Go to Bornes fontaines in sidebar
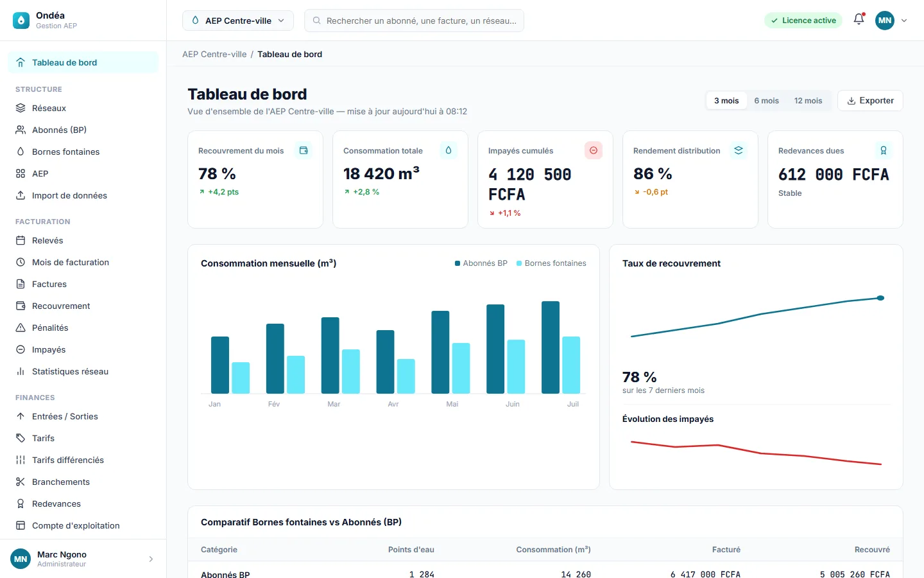This screenshot has height=578, width=924. point(83,152)
